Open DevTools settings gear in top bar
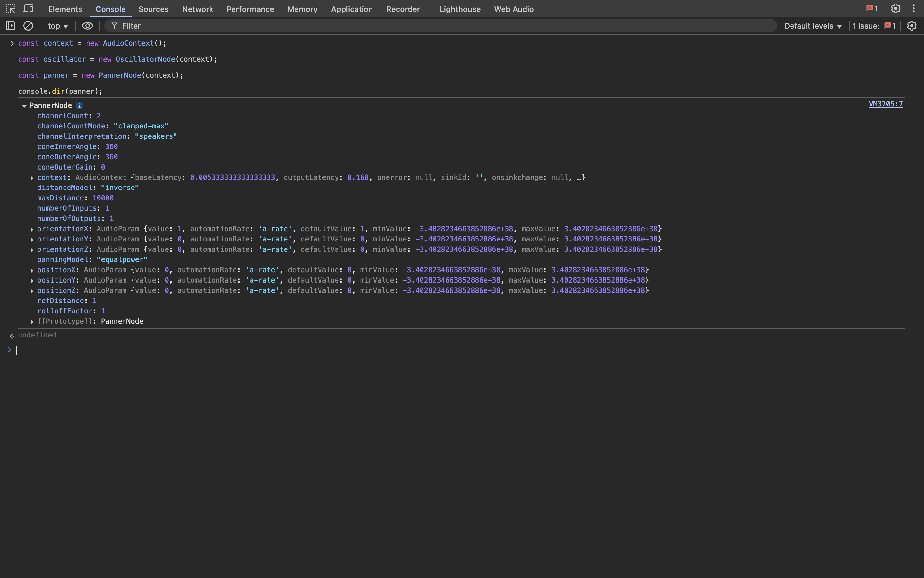The height and width of the screenshot is (578, 924). click(x=895, y=8)
